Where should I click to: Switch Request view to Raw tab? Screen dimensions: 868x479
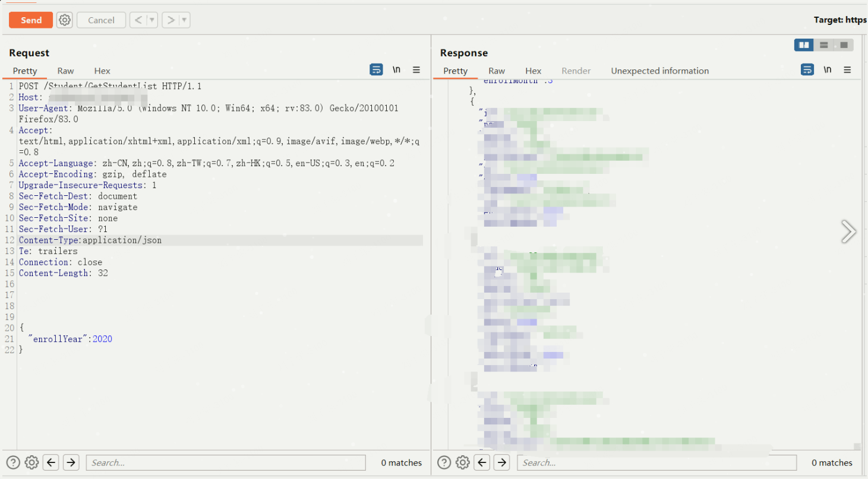(65, 71)
